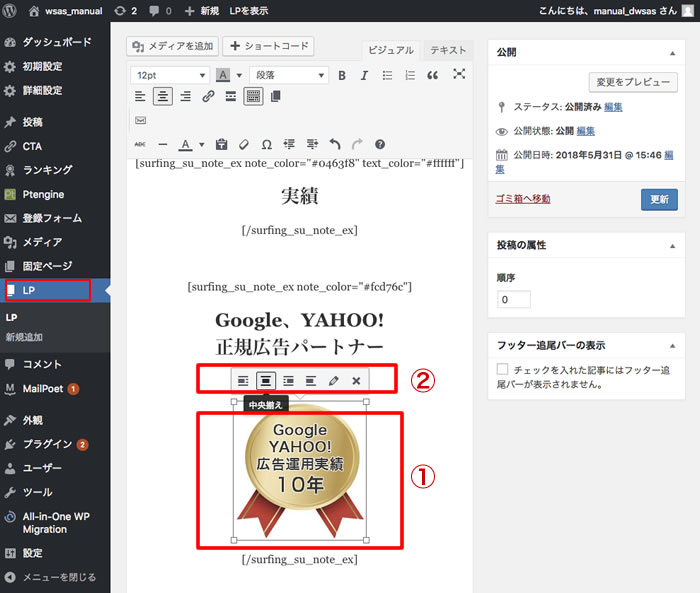Image resolution: width=700 pixels, height=593 pixels.
Task: Edit the image with pencil icon
Action: pos(334,380)
